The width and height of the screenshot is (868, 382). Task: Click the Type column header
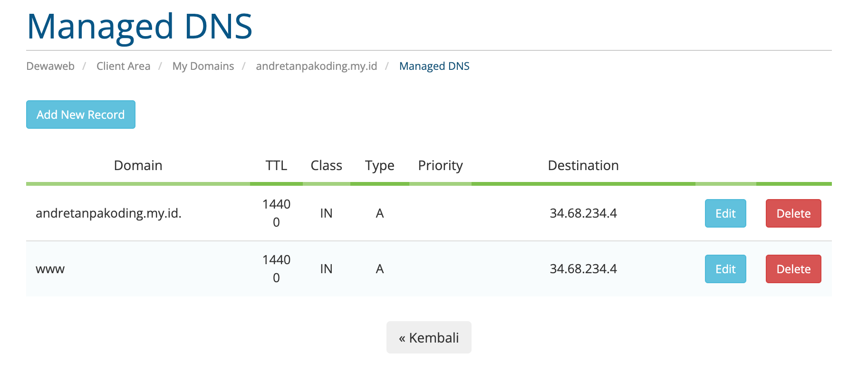pyautogui.click(x=379, y=165)
